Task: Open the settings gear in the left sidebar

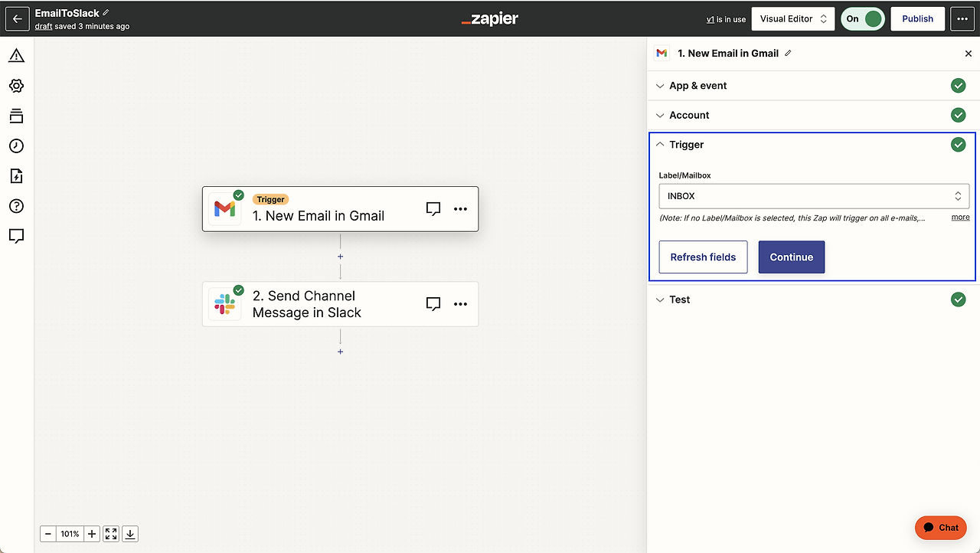Action: click(x=16, y=86)
